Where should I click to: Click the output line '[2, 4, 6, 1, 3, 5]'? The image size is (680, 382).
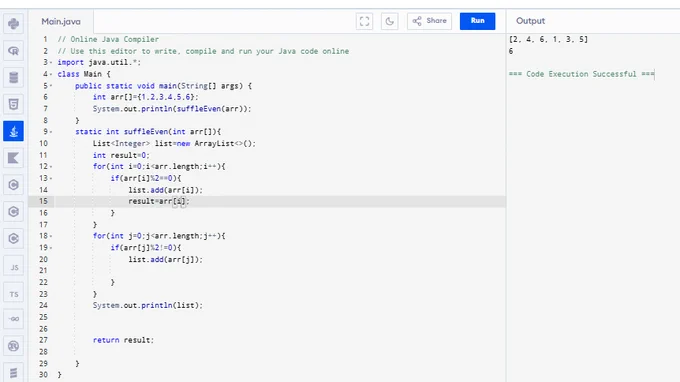[x=548, y=39]
